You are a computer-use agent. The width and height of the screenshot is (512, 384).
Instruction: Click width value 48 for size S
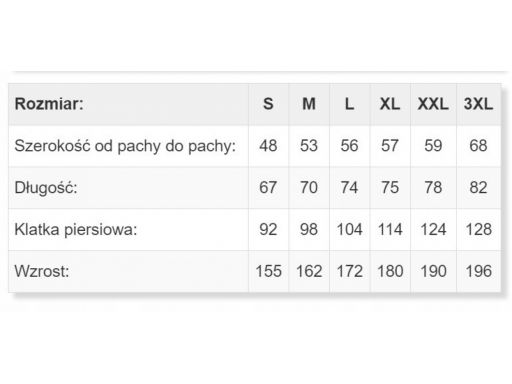point(268,146)
